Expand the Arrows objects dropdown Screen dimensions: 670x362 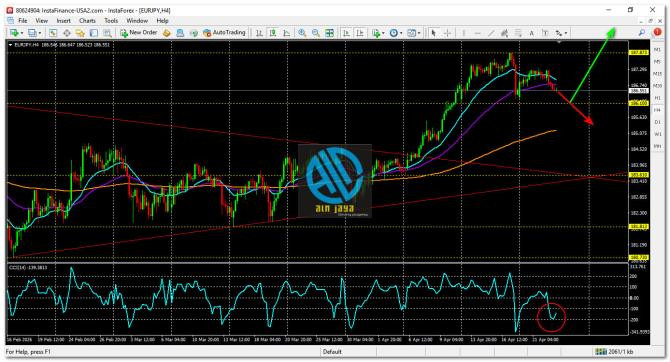[566, 33]
